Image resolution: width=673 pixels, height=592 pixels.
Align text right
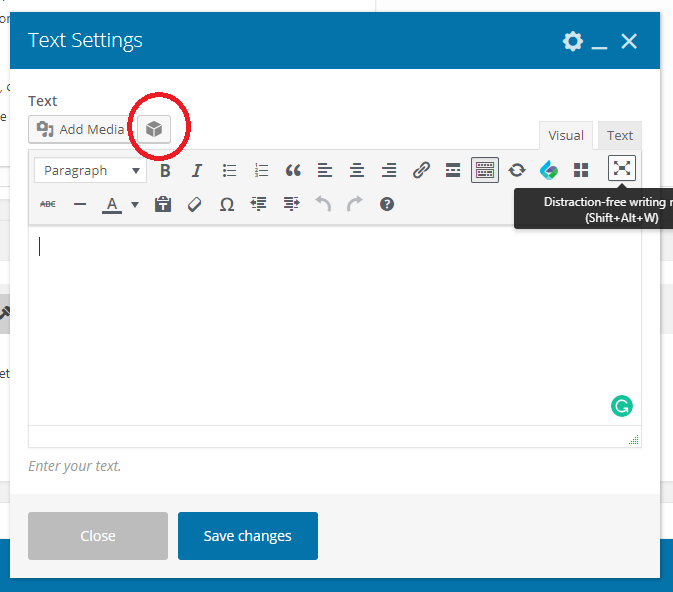[x=389, y=170]
